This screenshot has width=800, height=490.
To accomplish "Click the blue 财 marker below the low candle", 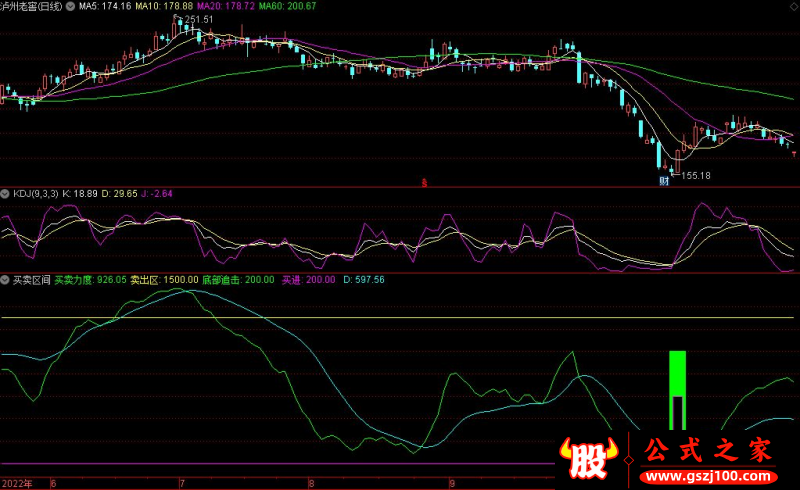I will point(662,182).
